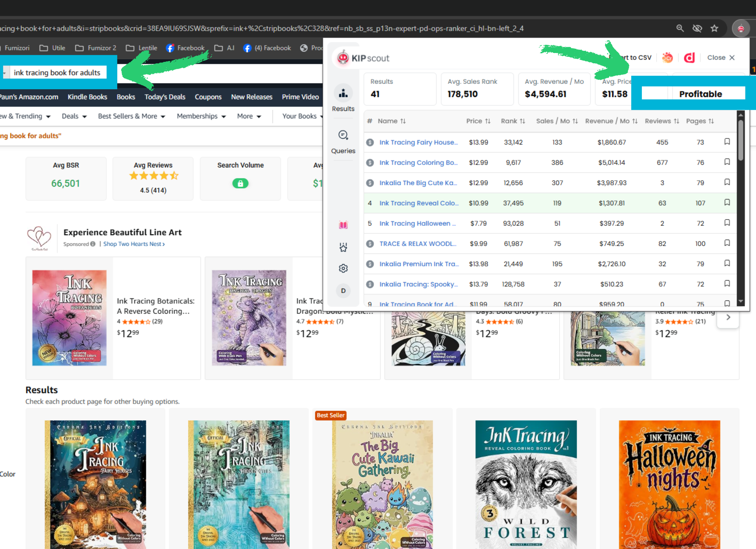This screenshot has width=756, height=549.
Task: Expand the Memberships dropdown
Action: (x=201, y=116)
